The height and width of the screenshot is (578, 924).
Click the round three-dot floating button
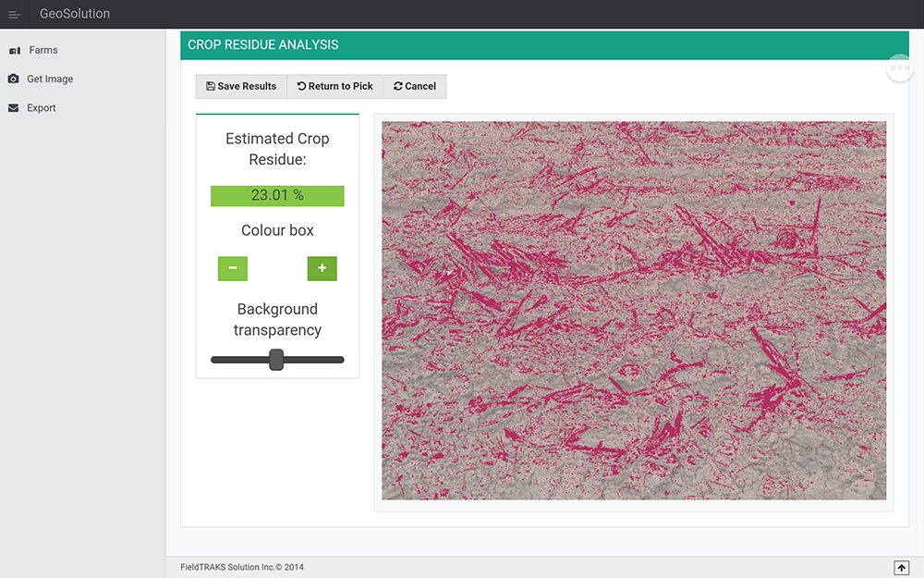[900, 68]
